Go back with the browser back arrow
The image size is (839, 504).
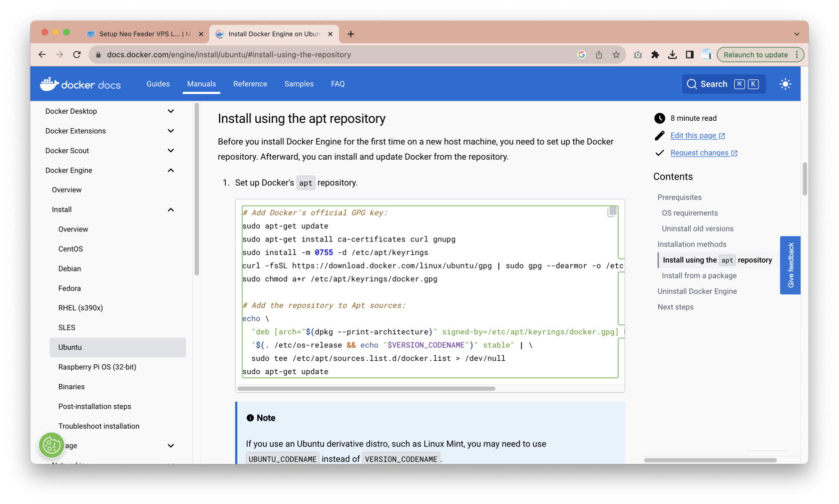click(x=42, y=55)
